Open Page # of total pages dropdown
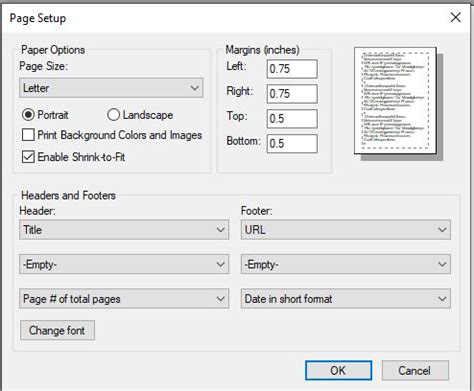Viewport: 474px width, 391px height. coord(124,299)
